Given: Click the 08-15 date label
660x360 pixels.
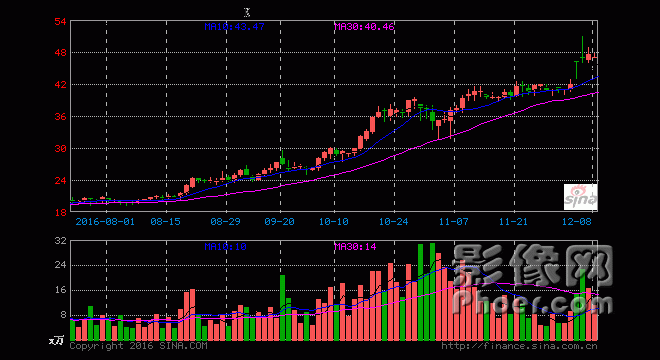Looking at the screenshot, I should tap(165, 221).
